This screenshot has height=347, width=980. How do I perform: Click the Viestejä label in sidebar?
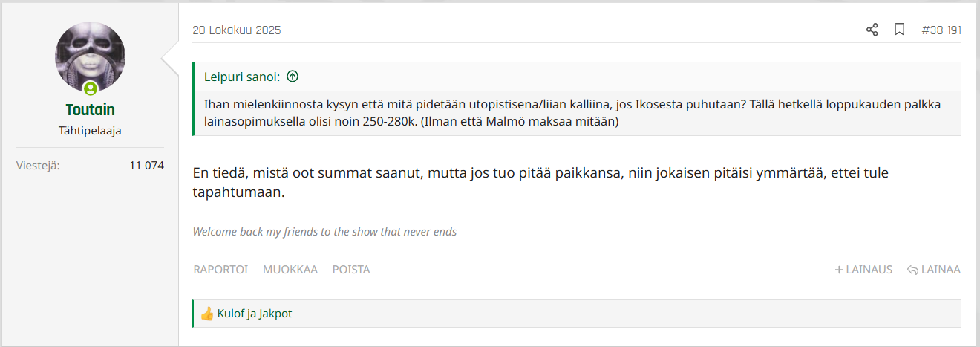coord(38,166)
